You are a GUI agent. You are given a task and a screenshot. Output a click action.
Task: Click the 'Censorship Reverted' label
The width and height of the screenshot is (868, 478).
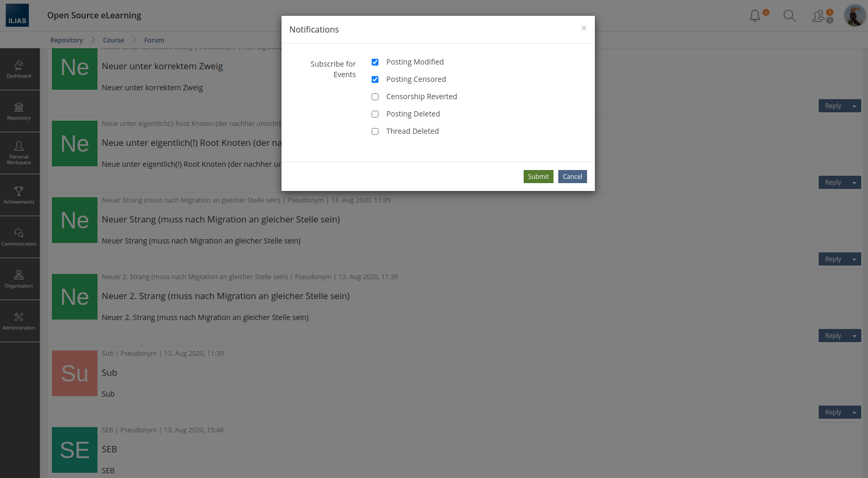tap(421, 97)
